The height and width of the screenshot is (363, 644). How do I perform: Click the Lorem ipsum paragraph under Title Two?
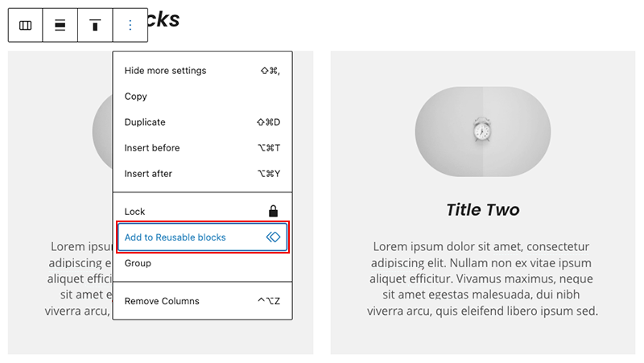tap(482, 278)
